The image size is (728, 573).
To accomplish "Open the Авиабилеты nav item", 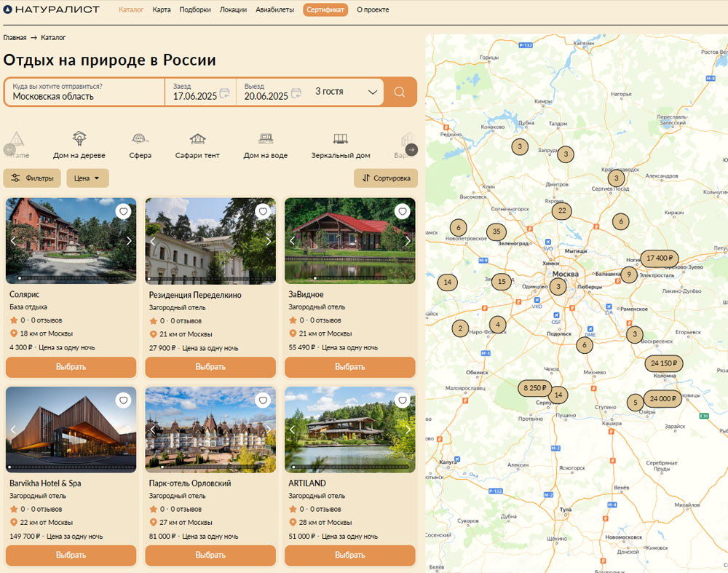I will pyautogui.click(x=275, y=9).
